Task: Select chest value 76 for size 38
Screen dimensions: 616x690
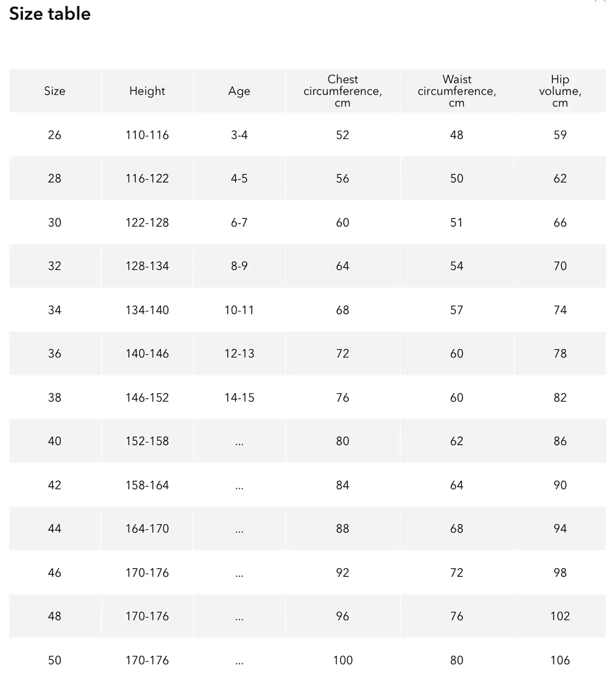Action: pyautogui.click(x=343, y=397)
